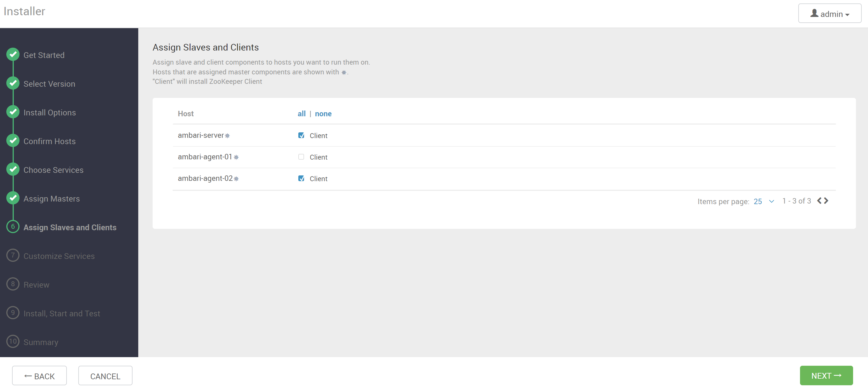This screenshot has height=391, width=868.
Task: Open the Assign Masters step
Action: click(52, 198)
